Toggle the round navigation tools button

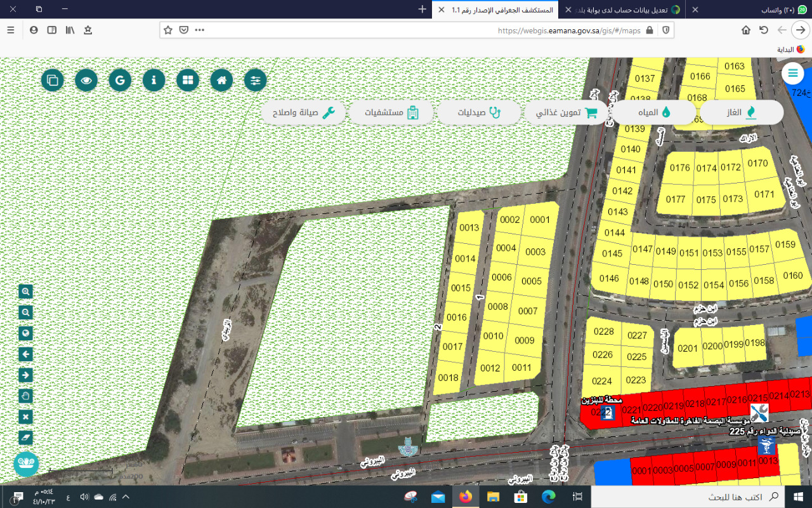pyautogui.click(x=26, y=463)
